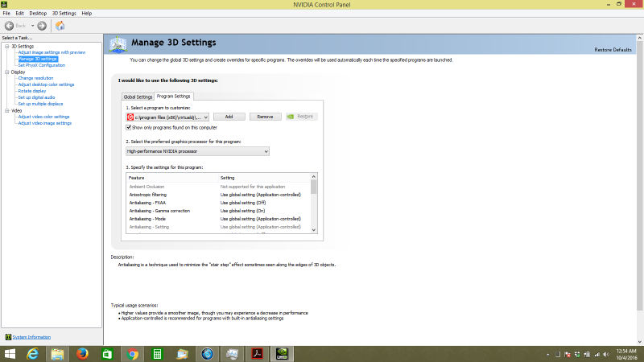The image size is (644, 362).
Task: Click the Remove button
Action: point(266,117)
